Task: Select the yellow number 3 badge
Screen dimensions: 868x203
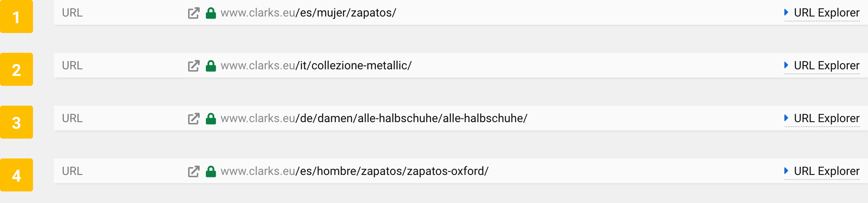Action: [x=17, y=123]
